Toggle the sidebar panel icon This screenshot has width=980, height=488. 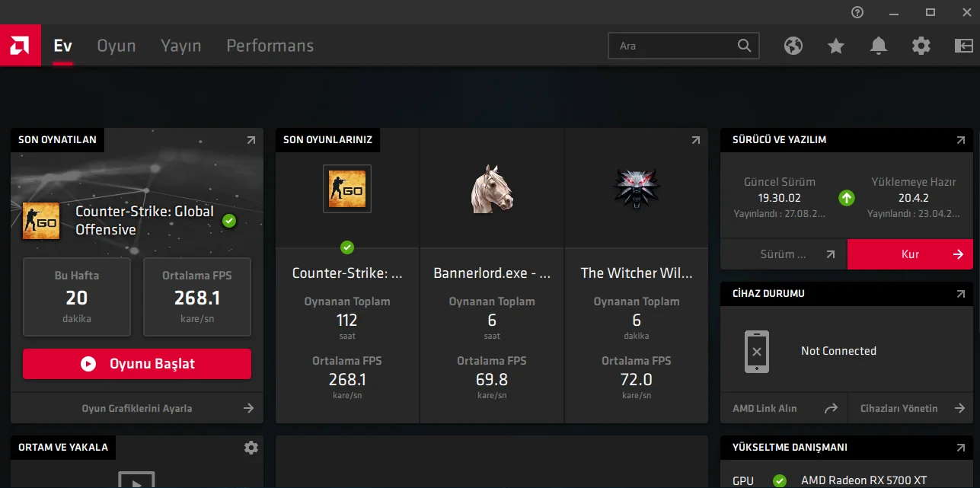point(964,46)
